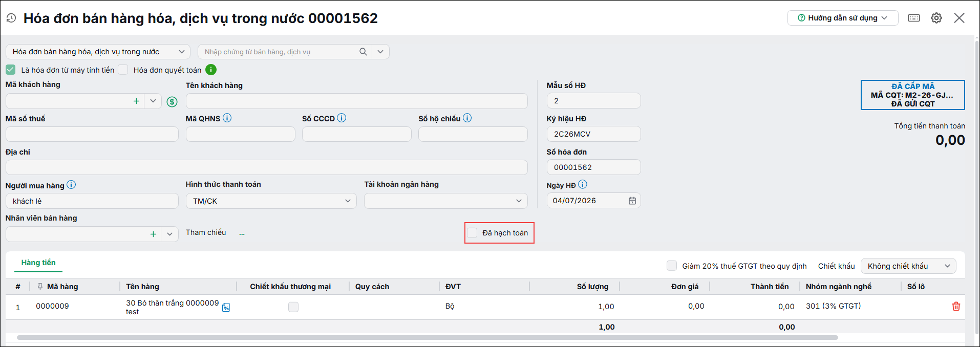Click the Số lô column header
980x347 pixels.
(916, 287)
